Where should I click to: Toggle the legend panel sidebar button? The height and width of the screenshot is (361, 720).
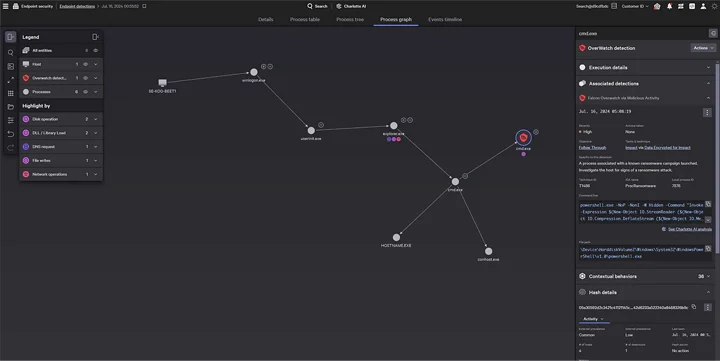[x=11, y=37]
